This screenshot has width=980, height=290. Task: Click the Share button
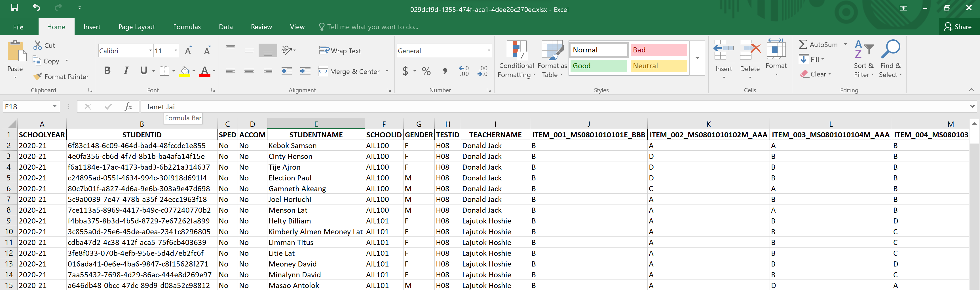958,27
